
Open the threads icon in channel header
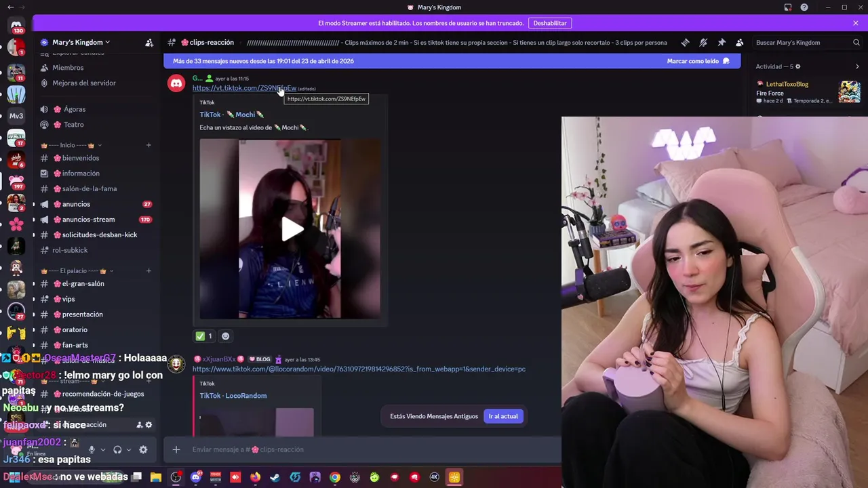click(685, 42)
